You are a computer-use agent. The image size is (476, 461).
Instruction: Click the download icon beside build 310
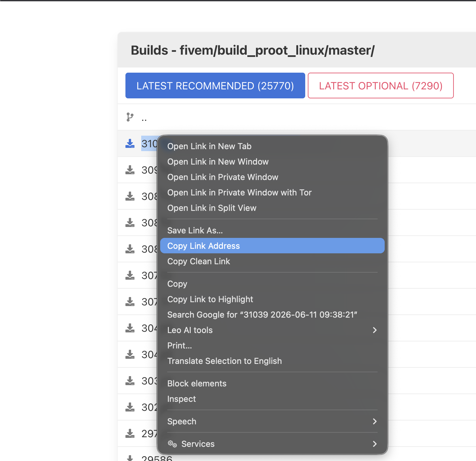[x=130, y=143]
